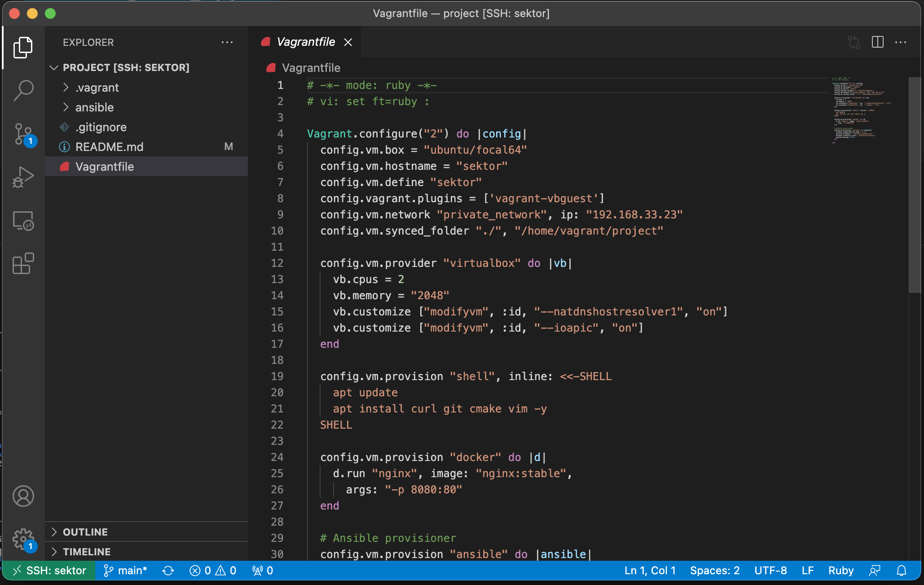Open Run and Debug view

[23, 177]
